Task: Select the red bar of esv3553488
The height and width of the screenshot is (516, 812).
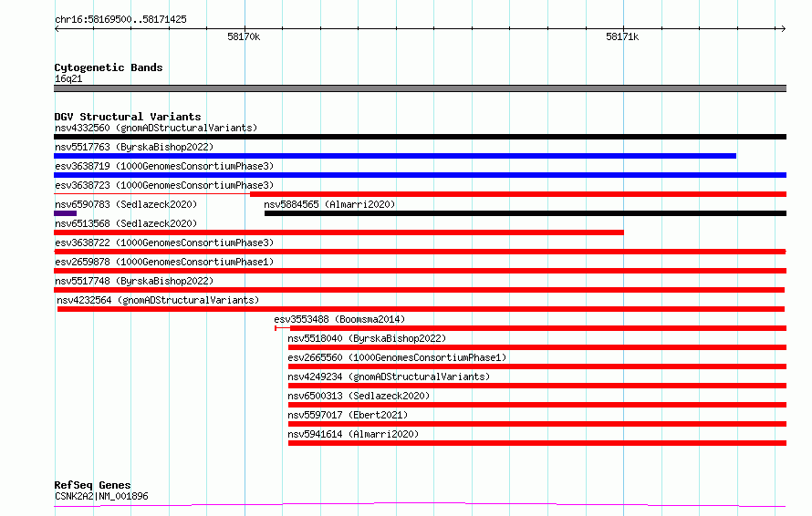Action: (x=538, y=328)
